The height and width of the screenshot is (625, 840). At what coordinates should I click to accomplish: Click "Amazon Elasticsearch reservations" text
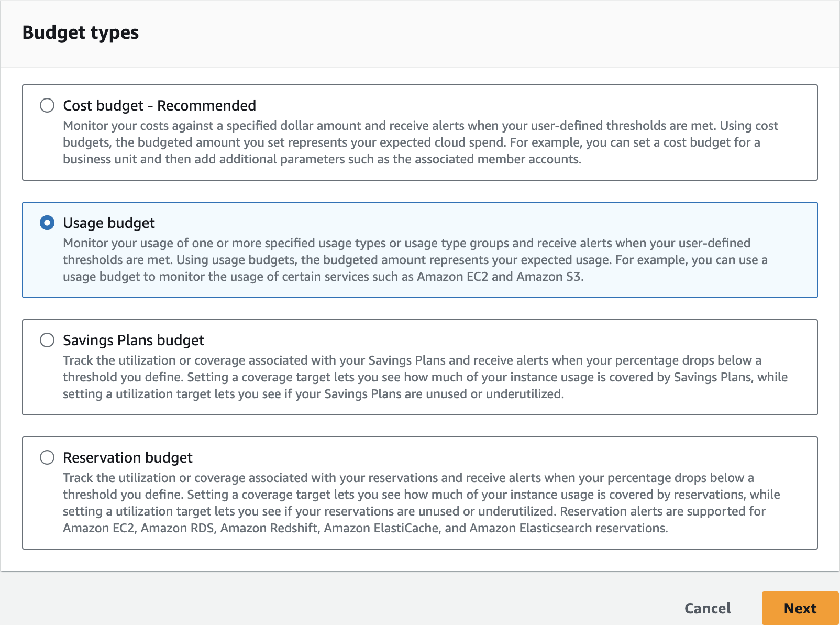tap(568, 528)
